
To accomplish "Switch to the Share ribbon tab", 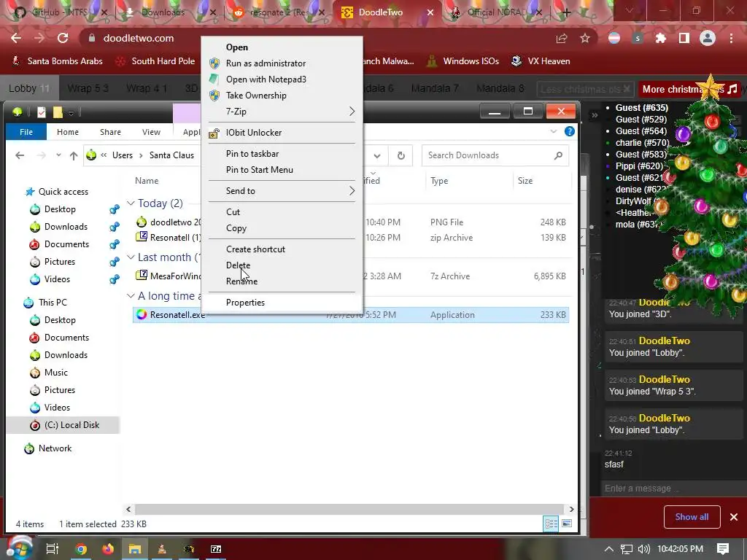I will pyautogui.click(x=111, y=132).
